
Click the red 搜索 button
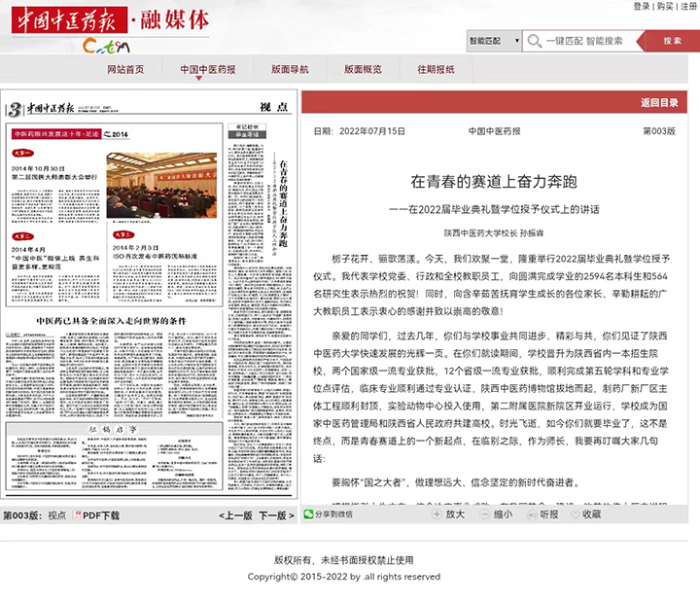(672, 41)
